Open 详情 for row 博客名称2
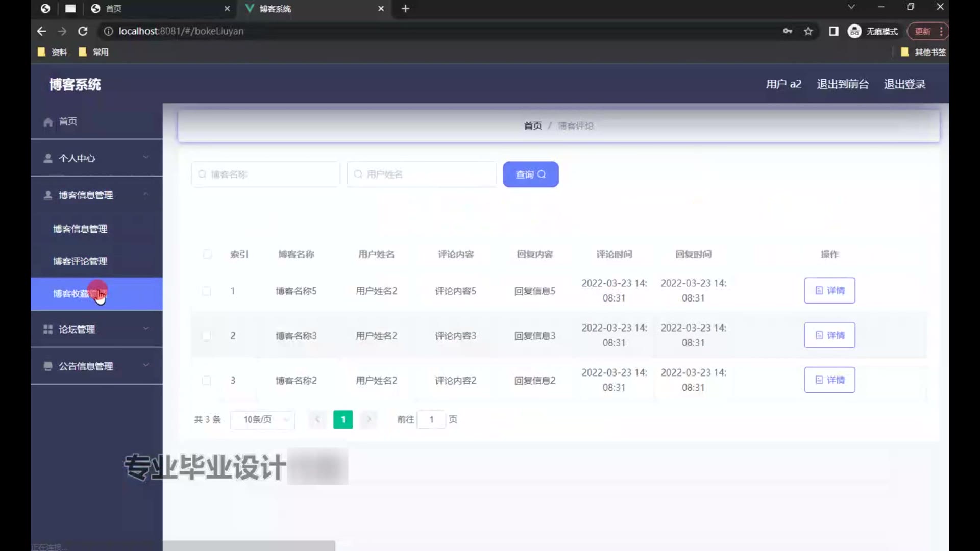Screen dimensions: 980x551 829,380
